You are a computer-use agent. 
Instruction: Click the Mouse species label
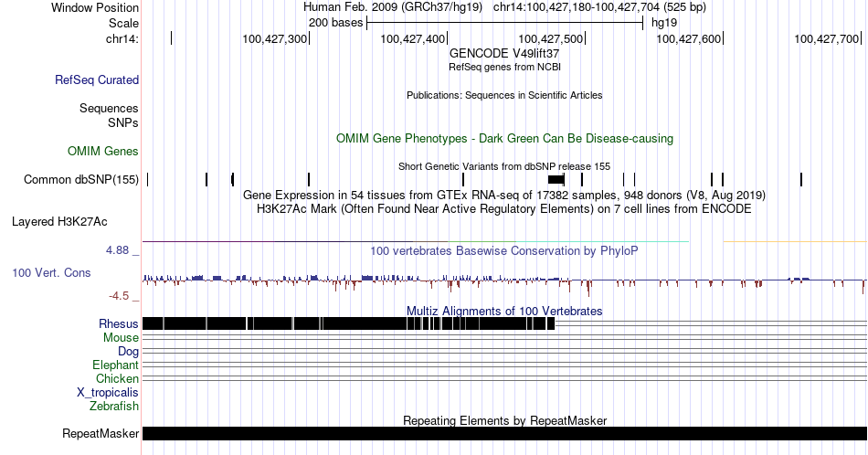point(121,338)
